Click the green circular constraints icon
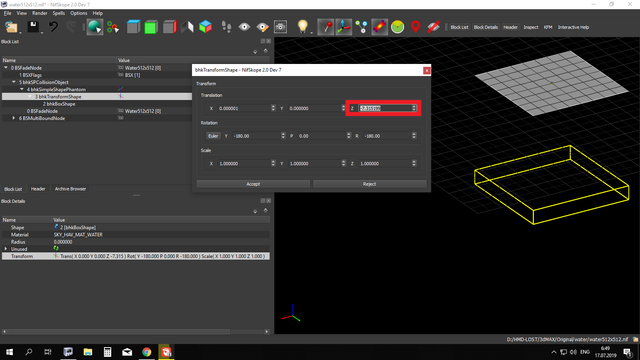Image resolution: width=640 pixels, height=360 pixels. 398,27
